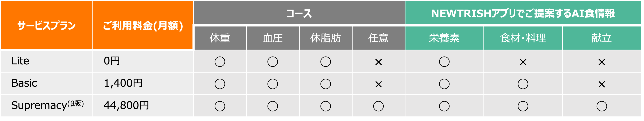Click the サービスプラン header cell

pyautogui.click(x=47, y=26)
